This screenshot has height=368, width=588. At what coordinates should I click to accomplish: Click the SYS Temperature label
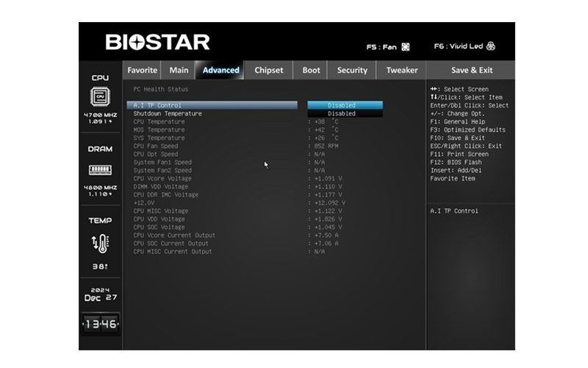[x=159, y=138]
